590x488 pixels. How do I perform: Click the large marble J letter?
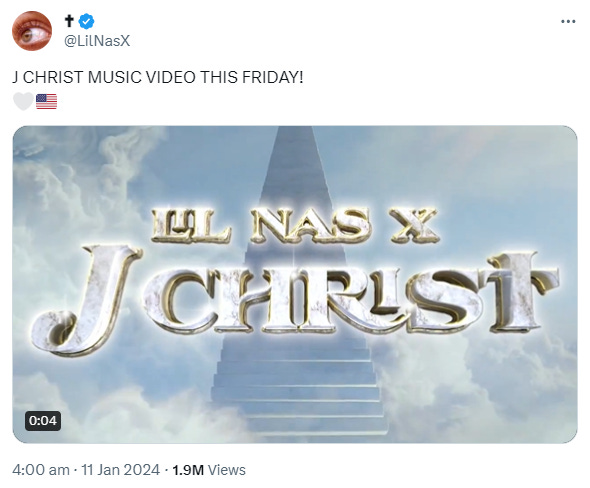point(87,300)
